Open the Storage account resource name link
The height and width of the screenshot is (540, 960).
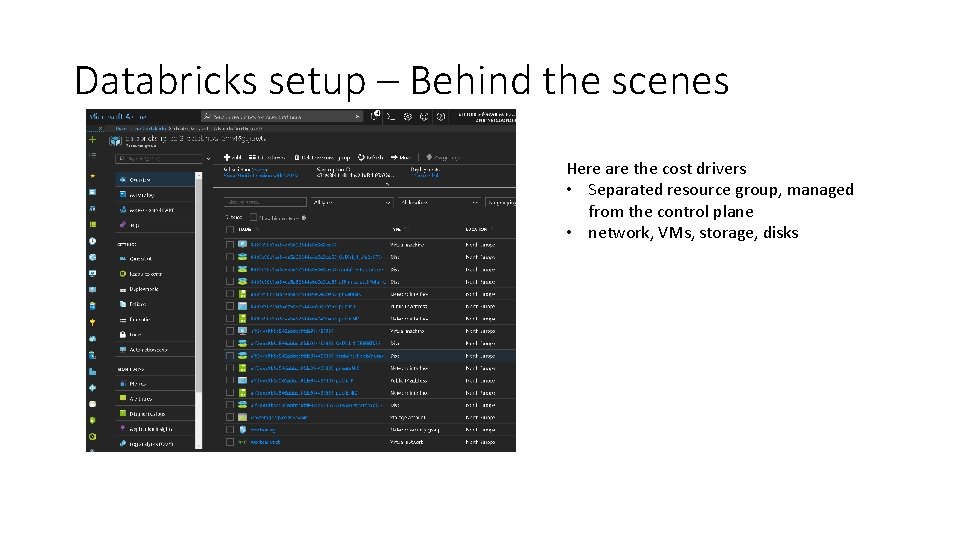[279, 417]
